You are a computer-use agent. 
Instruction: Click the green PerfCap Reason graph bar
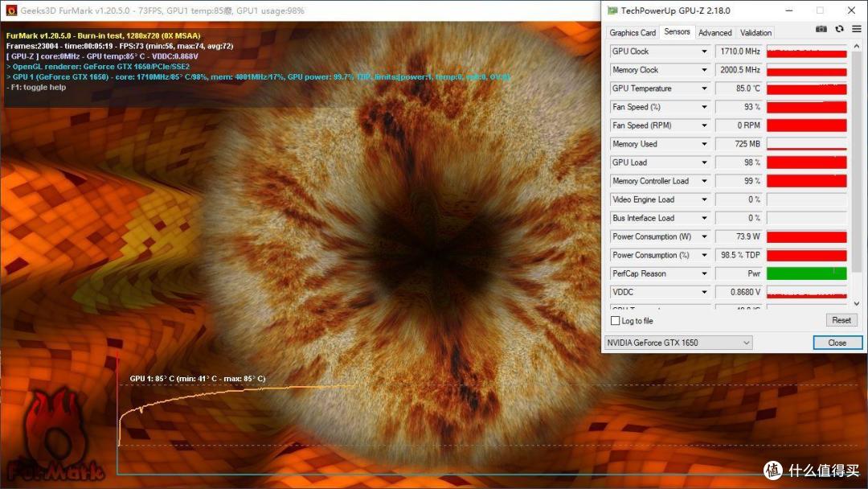807,273
